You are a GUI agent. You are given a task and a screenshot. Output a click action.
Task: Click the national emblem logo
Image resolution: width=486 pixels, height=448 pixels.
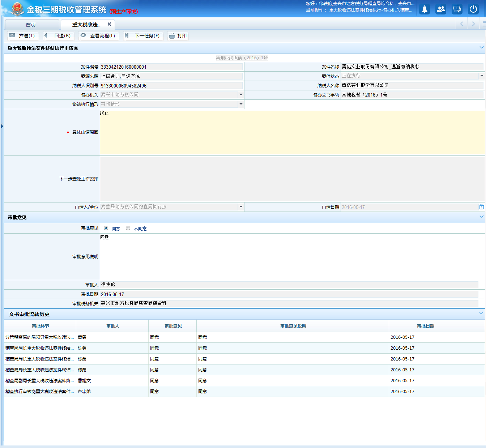pyautogui.click(x=17, y=9)
